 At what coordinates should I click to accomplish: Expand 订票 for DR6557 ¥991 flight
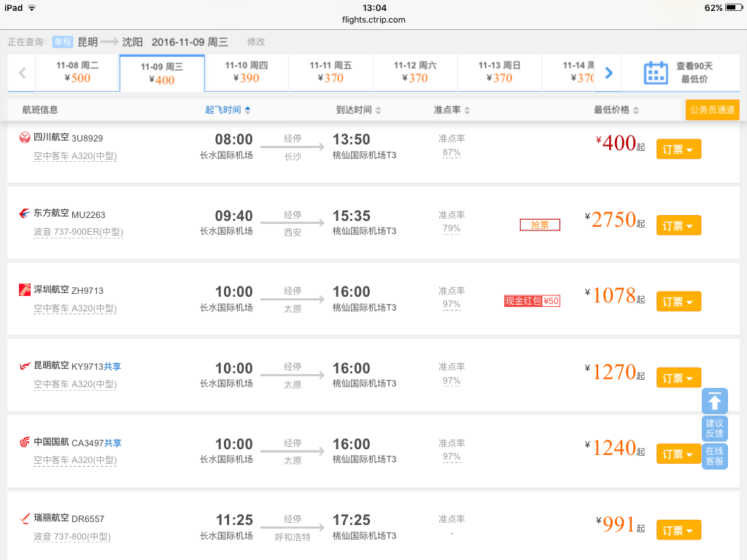tap(678, 530)
